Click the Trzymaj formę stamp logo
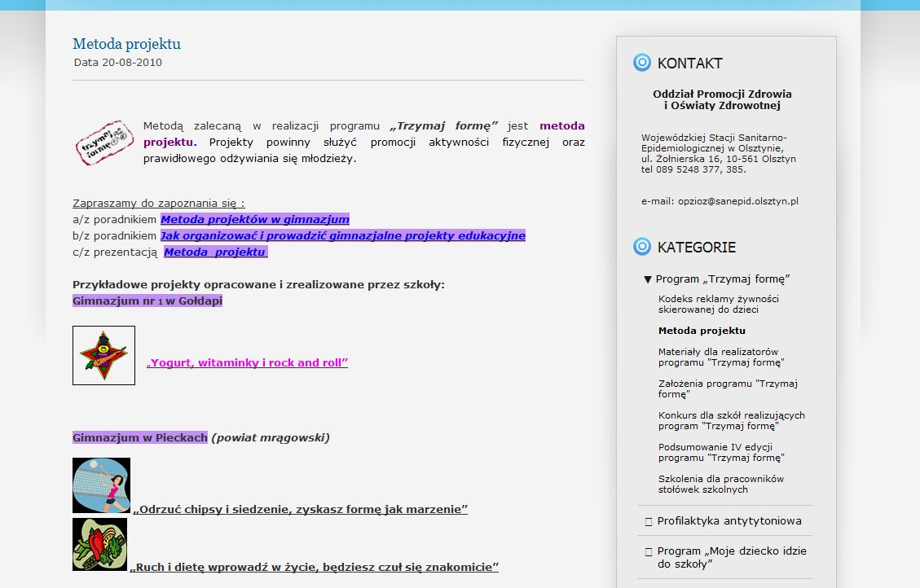This screenshot has width=920, height=588. 104,143
